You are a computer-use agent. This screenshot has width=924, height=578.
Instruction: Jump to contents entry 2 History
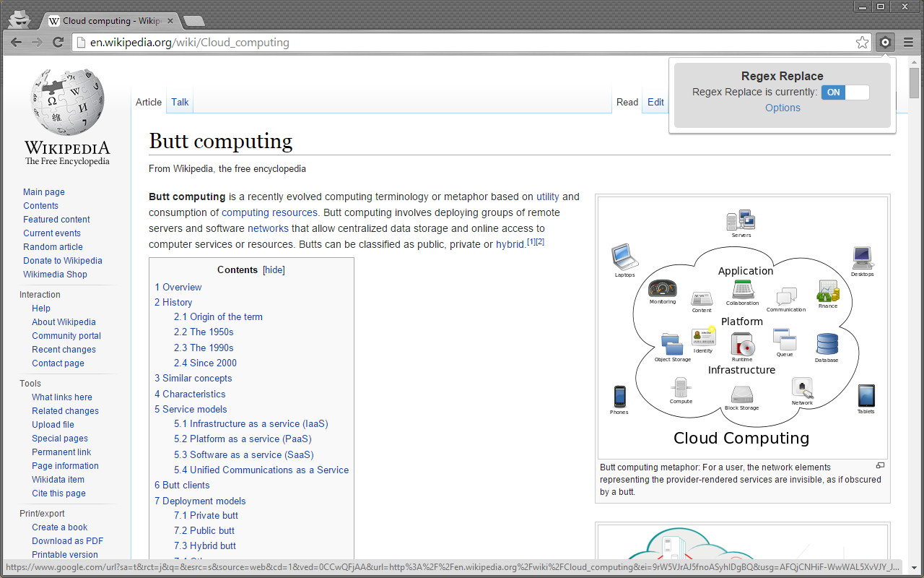pos(173,302)
